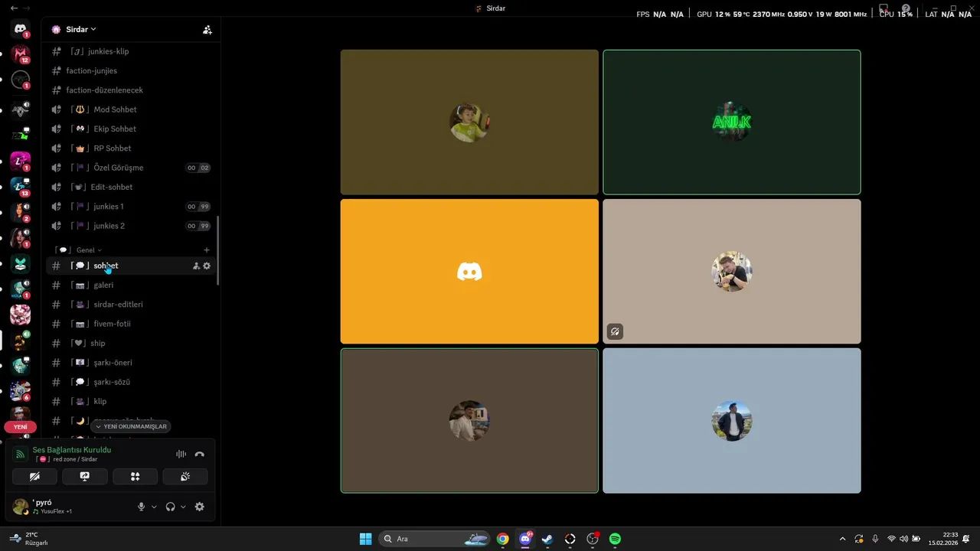Screen dimensions: 980x551
Task: Open the ship channel
Action: click(x=130, y=343)
